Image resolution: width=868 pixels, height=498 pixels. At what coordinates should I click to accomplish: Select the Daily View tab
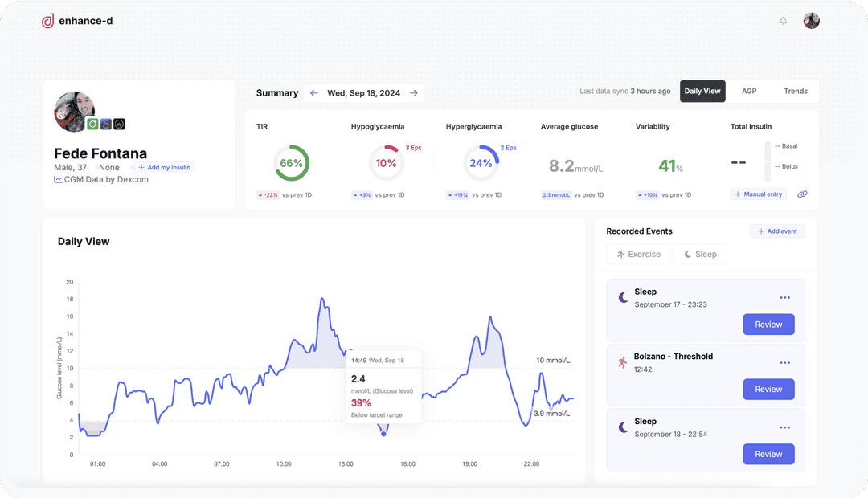point(702,92)
